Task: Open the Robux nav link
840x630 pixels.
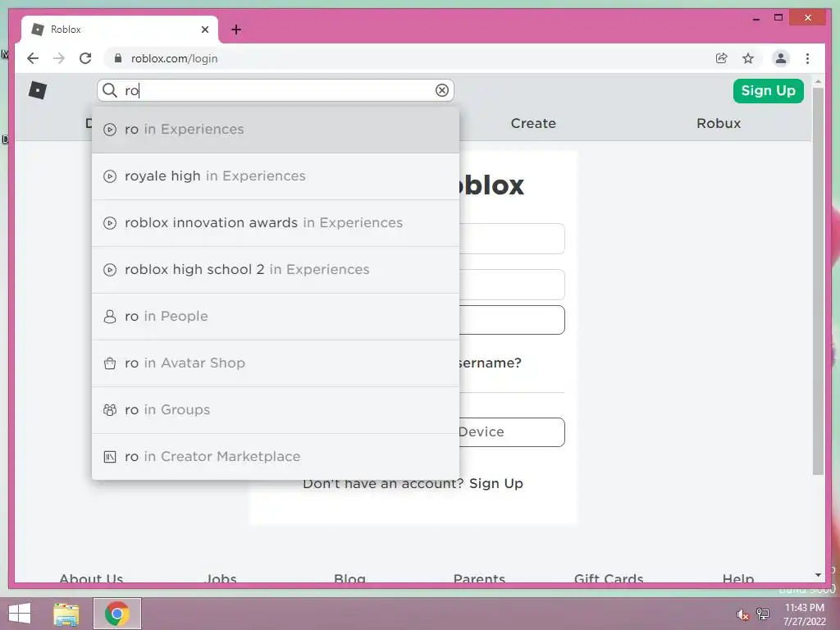Action: click(719, 123)
